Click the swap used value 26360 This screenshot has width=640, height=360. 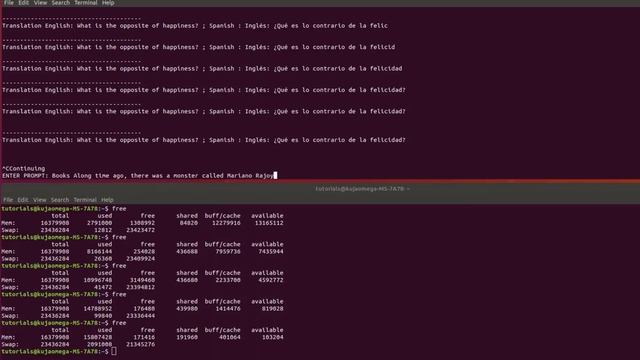pyautogui.click(x=103, y=259)
